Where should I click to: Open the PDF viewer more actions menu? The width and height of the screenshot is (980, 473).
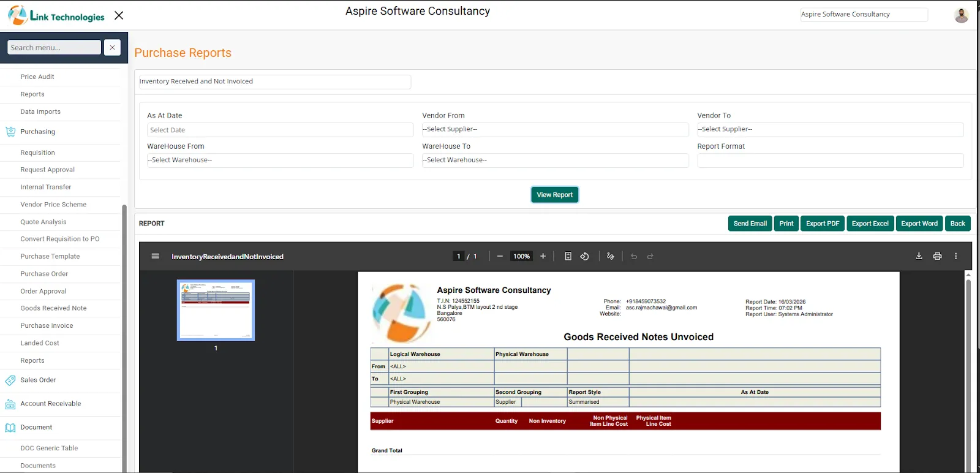(956, 256)
